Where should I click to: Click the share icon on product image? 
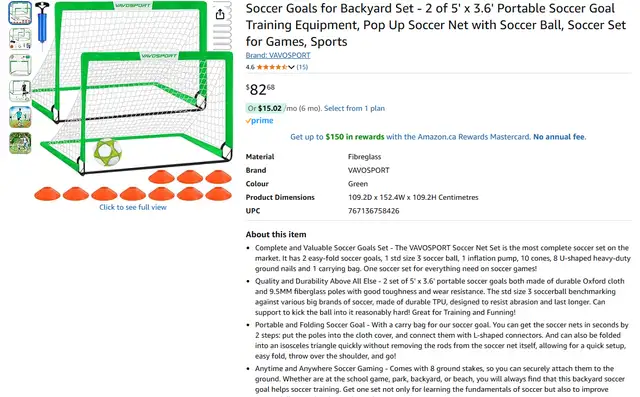click(220, 14)
